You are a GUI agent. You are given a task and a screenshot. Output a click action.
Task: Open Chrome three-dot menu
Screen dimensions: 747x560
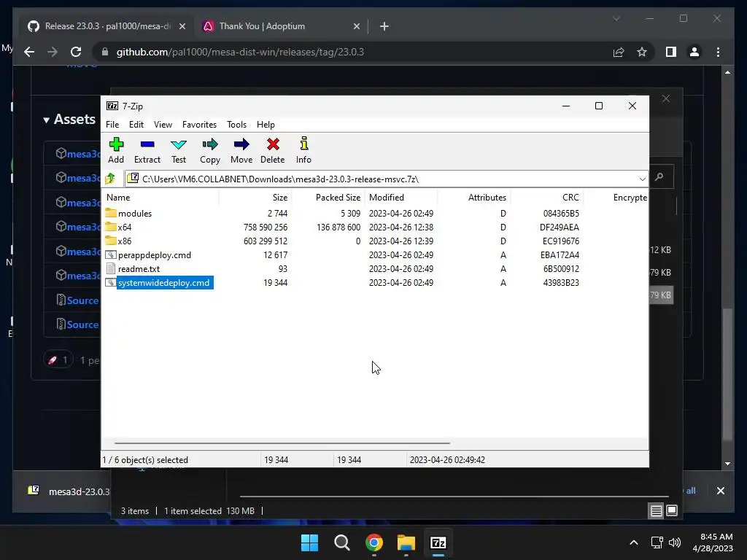[x=718, y=52]
